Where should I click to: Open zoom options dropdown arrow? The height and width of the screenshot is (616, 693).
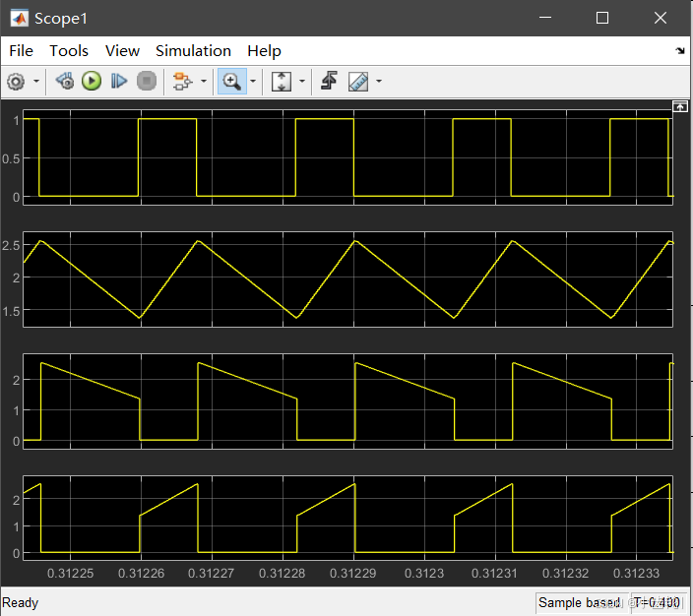coord(253,82)
